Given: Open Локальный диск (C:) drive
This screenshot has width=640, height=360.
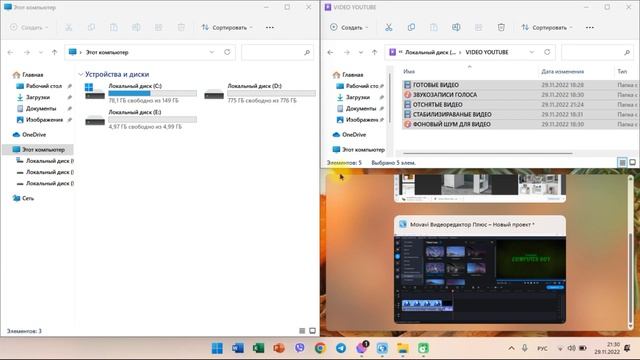Looking at the screenshot, I should 140,93.
